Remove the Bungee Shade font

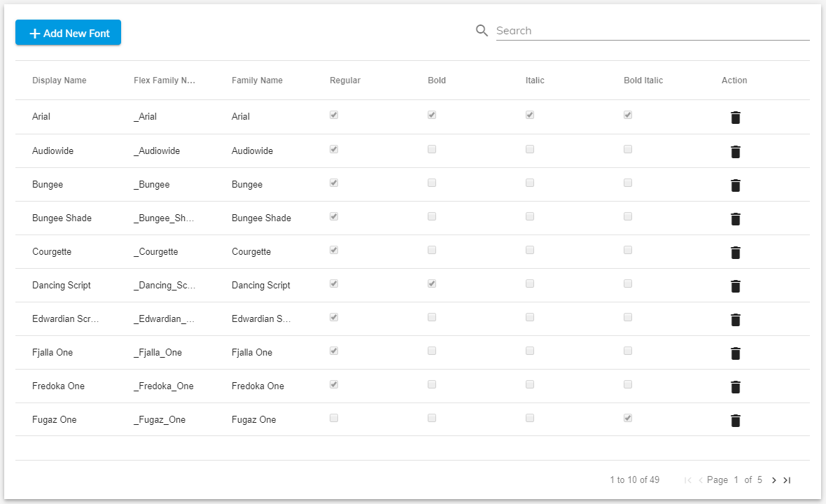[736, 219]
